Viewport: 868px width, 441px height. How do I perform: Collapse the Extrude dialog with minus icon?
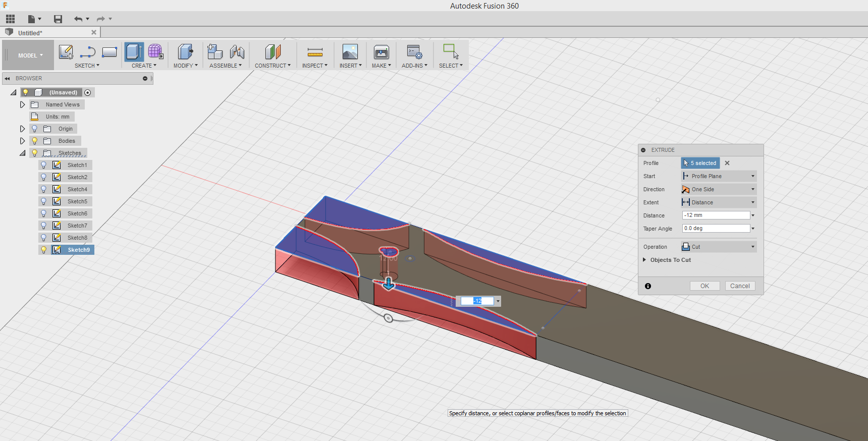[643, 150]
